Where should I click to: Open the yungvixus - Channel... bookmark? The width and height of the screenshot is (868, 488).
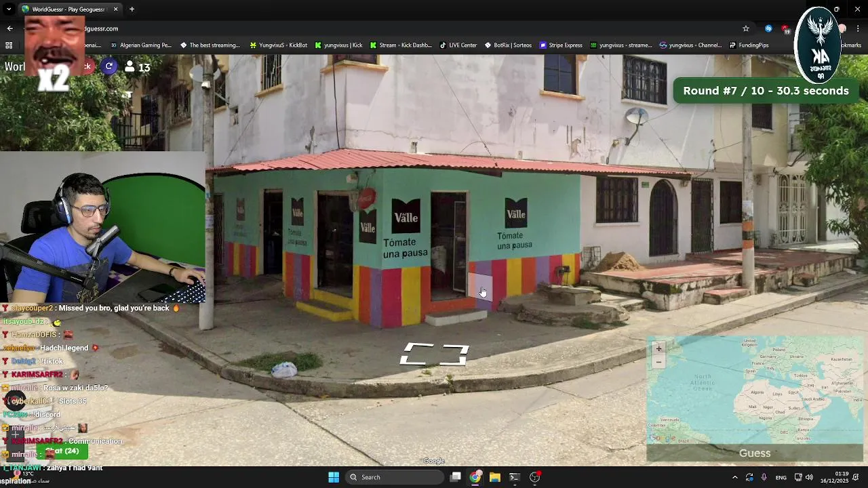tap(690, 45)
